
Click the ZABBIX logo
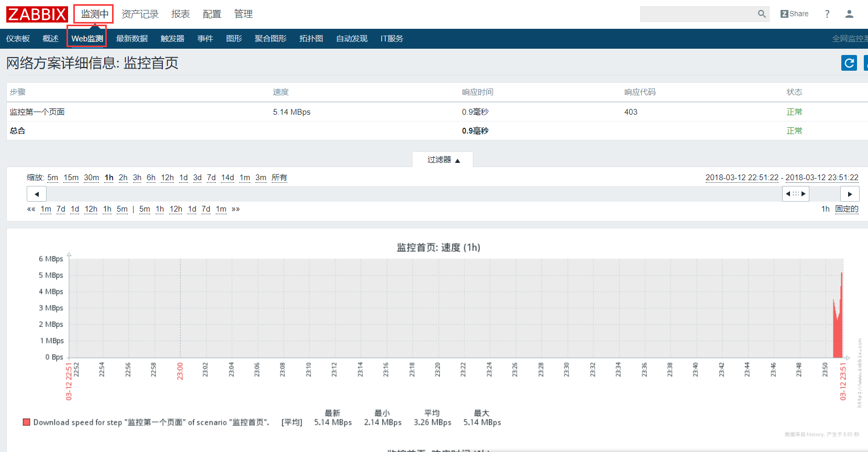point(37,14)
